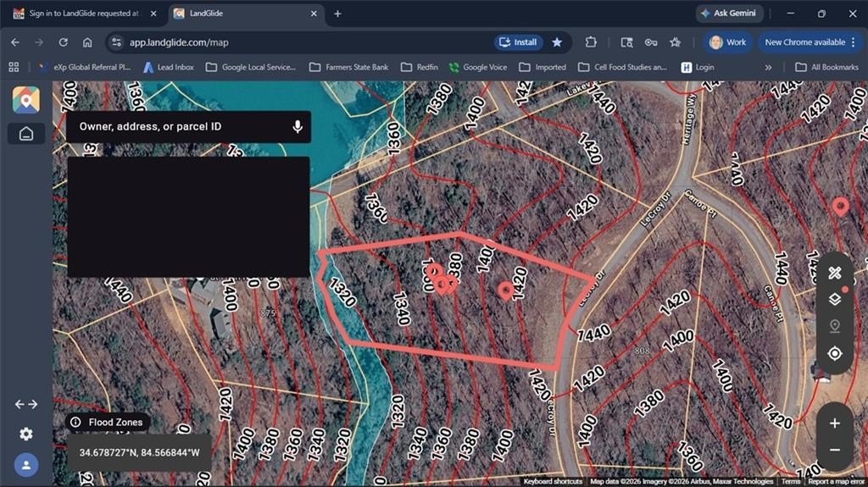868x487 pixels.
Task: Click the drop pin tool
Action: point(834,326)
